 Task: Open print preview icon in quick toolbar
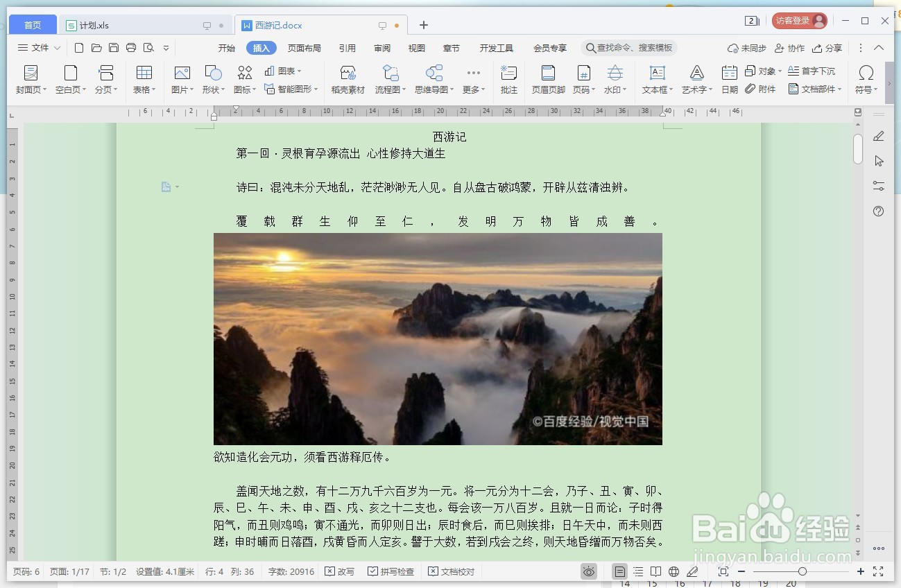(x=148, y=48)
